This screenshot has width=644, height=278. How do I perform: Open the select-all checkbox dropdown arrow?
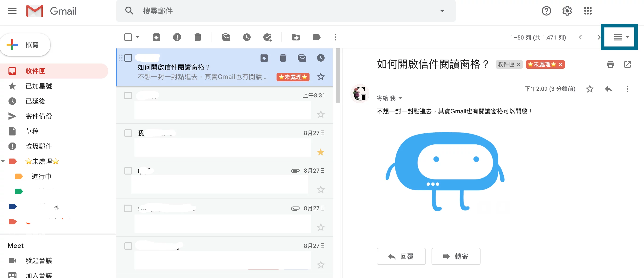tap(138, 37)
